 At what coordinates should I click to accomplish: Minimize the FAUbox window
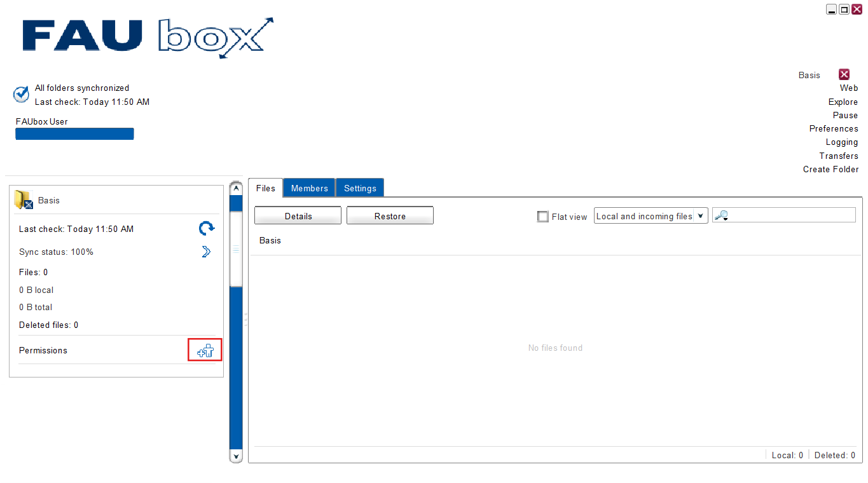(x=831, y=10)
